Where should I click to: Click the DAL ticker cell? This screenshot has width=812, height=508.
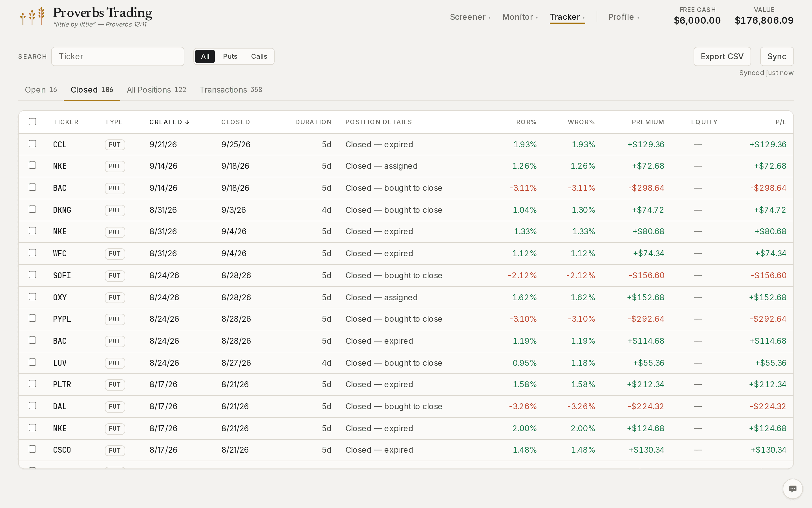click(x=60, y=406)
